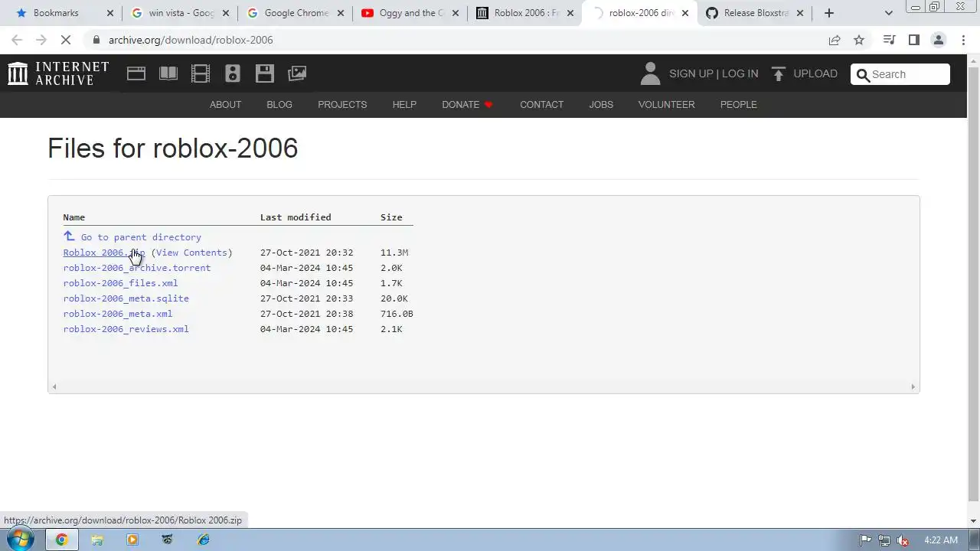Switch to the Bookmarks tab
This screenshot has width=980, height=551.
pyautogui.click(x=63, y=13)
